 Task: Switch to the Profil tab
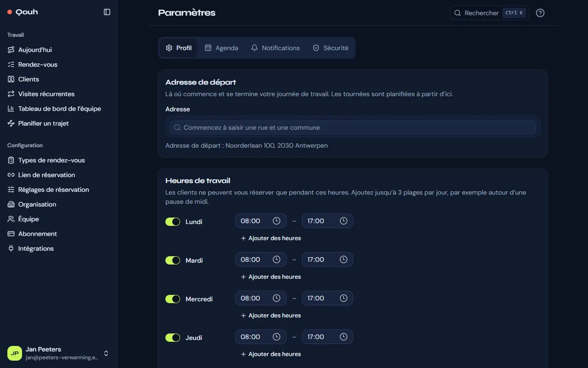point(179,48)
